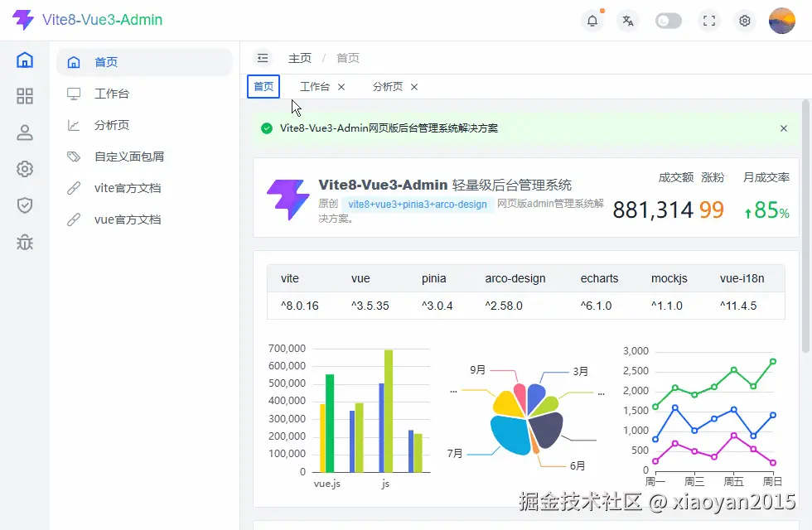The image size is (812, 530).
Task: Select the bug icon in left rail
Action: 25,242
